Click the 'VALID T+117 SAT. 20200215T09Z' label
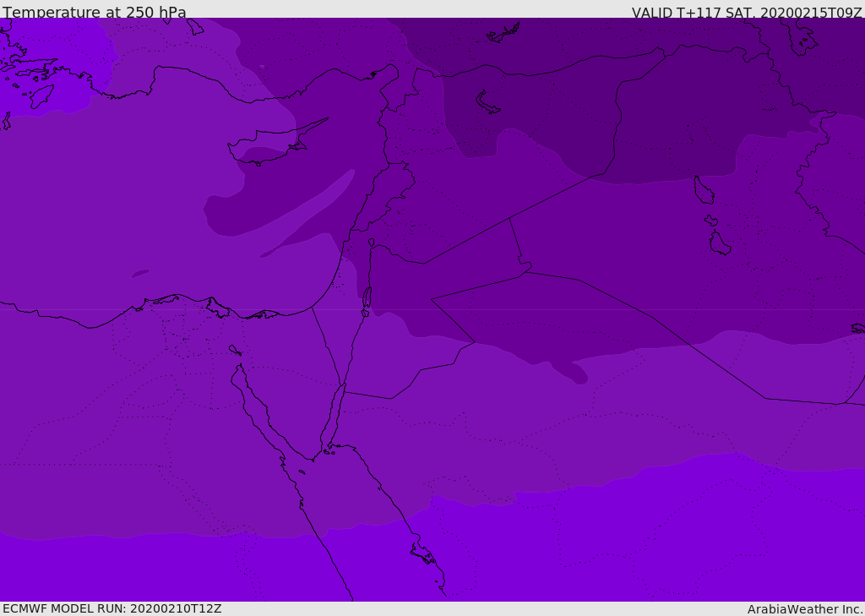 point(747,12)
